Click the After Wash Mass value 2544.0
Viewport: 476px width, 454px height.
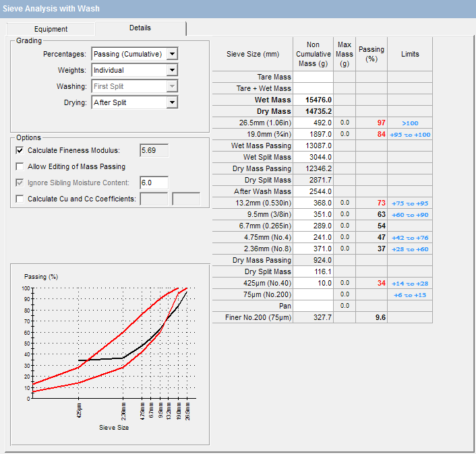pos(314,191)
